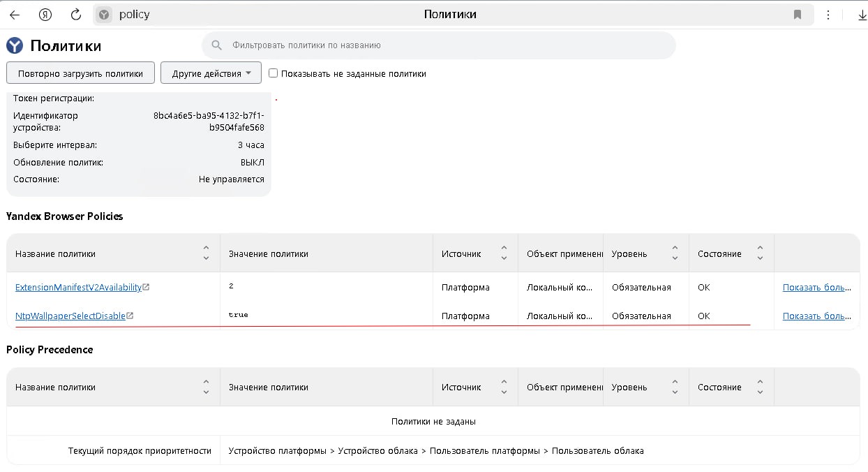Screen dimensions: 868x472
Task: Enable 'Показывать не заданные политики' checkbox
Action: [273, 73]
